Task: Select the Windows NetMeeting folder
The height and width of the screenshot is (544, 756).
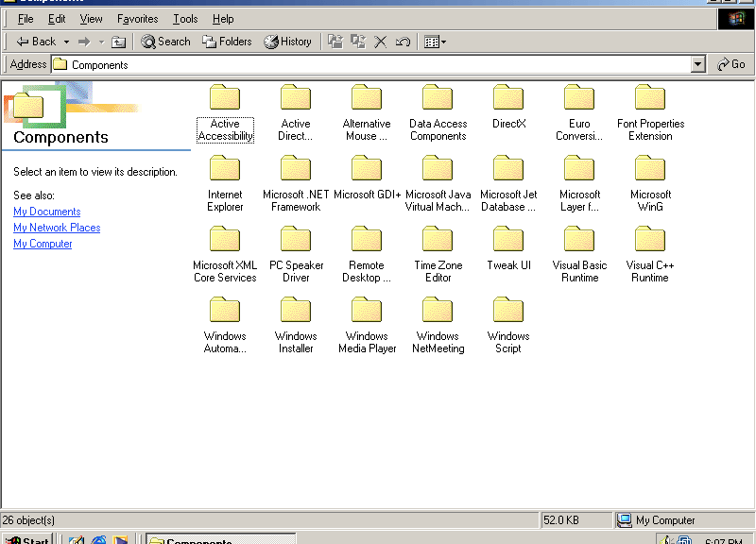Action: tap(438, 326)
